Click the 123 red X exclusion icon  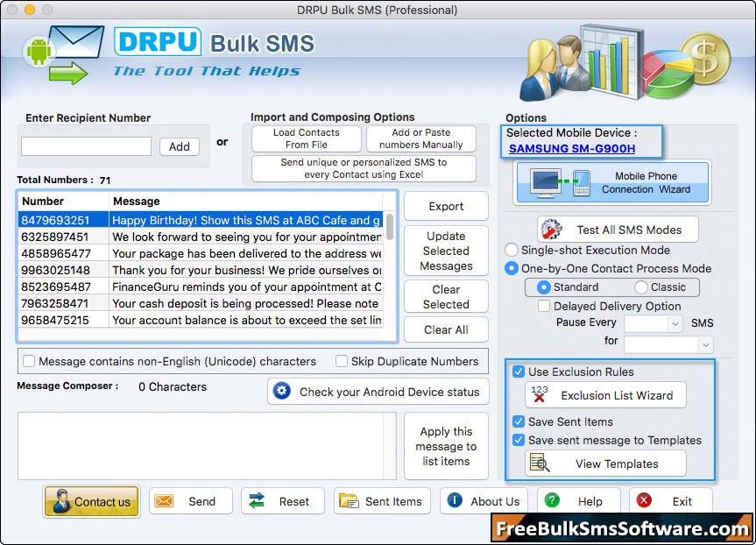pos(539,394)
